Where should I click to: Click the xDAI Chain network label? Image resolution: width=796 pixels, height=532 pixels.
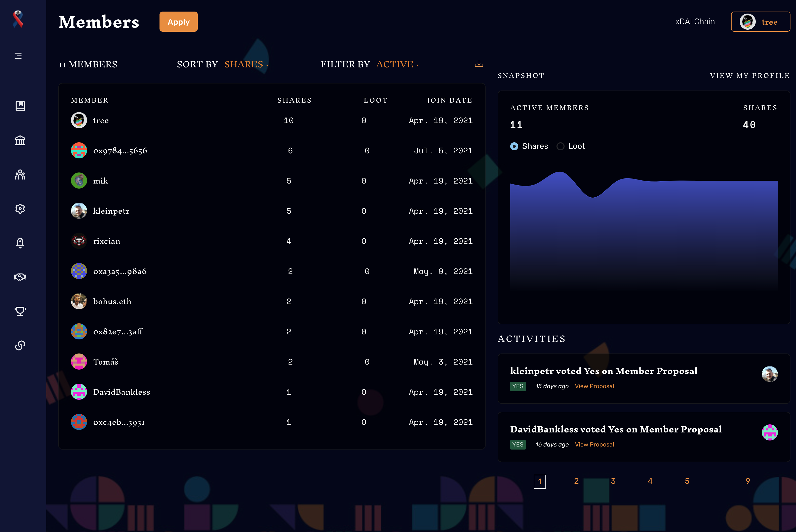[695, 22]
